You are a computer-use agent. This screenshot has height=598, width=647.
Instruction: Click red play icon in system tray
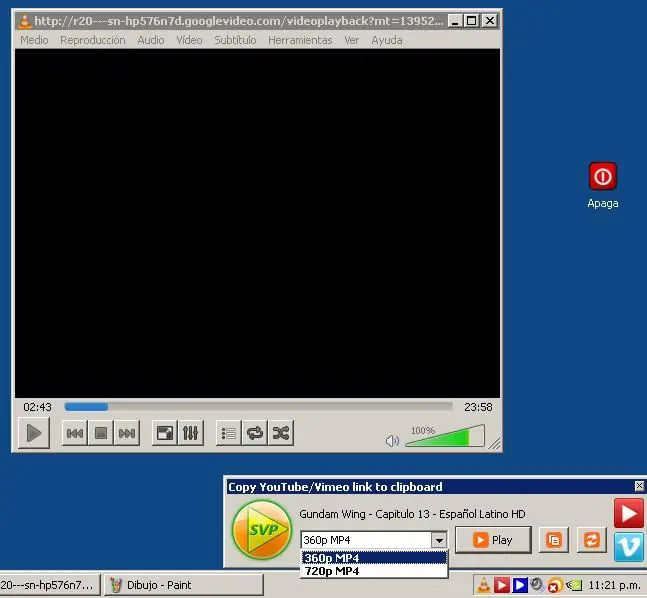(501, 585)
